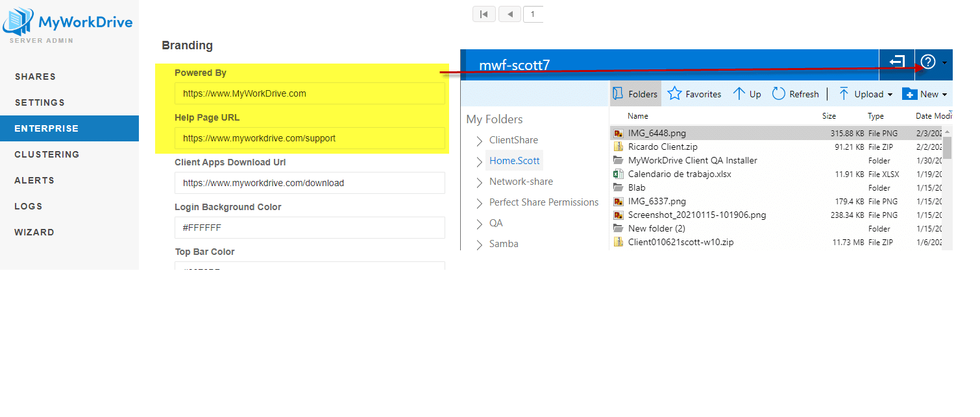Image resolution: width=980 pixels, height=417 pixels.
Task: Open the Enterprise section in sidebar
Action: coord(47,128)
